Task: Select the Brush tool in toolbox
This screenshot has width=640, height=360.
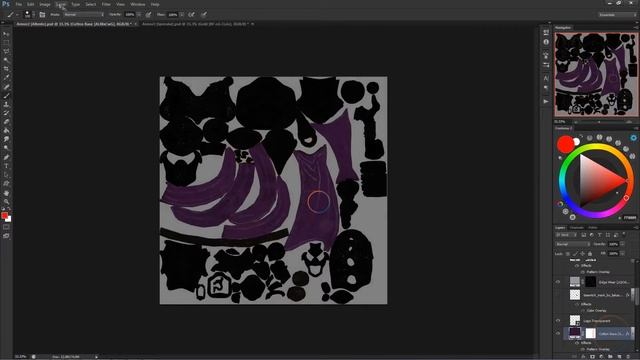Action: click(6, 96)
